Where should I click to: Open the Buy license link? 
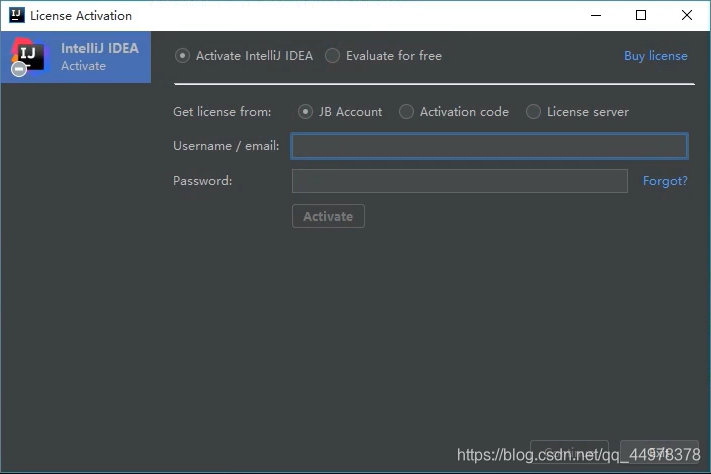point(656,56)
